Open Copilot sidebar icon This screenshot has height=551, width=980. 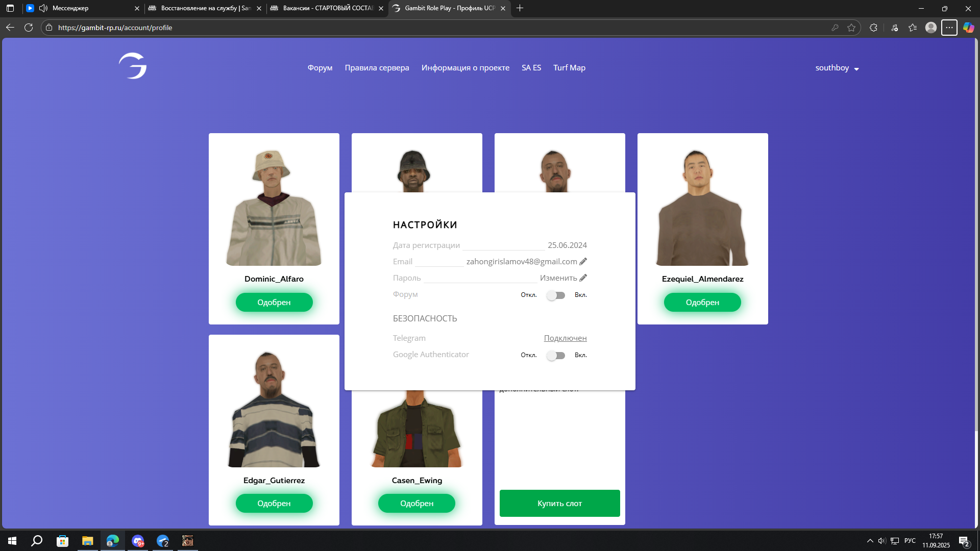[968, 28]
